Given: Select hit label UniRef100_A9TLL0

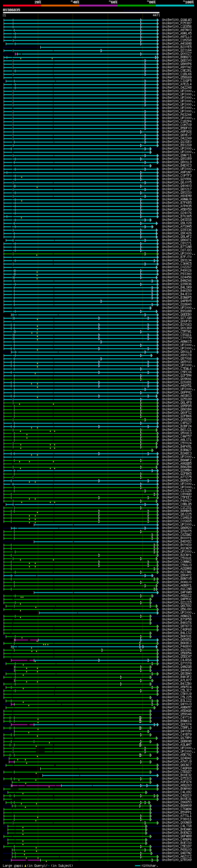Looking at the screenshot, I should pyautogui.click(x=177, y=37).
